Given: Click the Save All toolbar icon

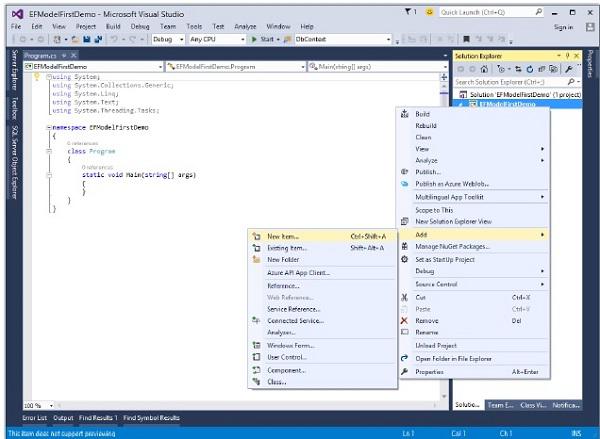Looking at the screenshot, I should (x=98, y=39).
